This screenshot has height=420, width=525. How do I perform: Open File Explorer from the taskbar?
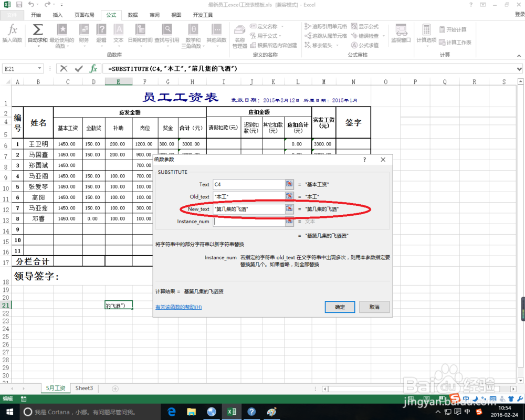pyautogui.click(x=191, y=412)
